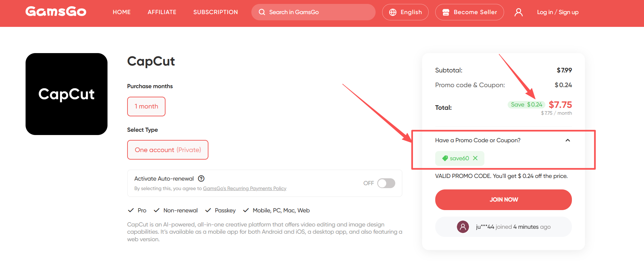Image resolution: width=644 pixels, height=273 pixels.
Task: Remove the save60 promo code
Action: point(475,158)
